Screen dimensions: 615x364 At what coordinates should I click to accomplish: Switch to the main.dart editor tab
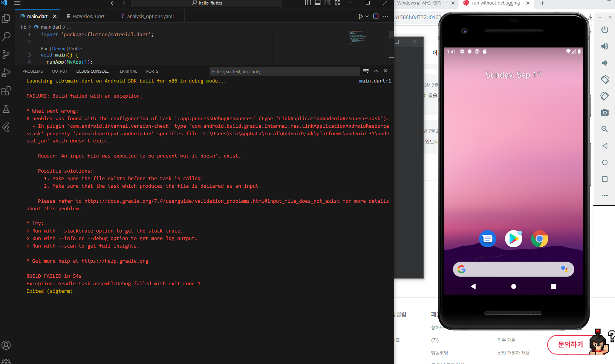coord(37,16)
